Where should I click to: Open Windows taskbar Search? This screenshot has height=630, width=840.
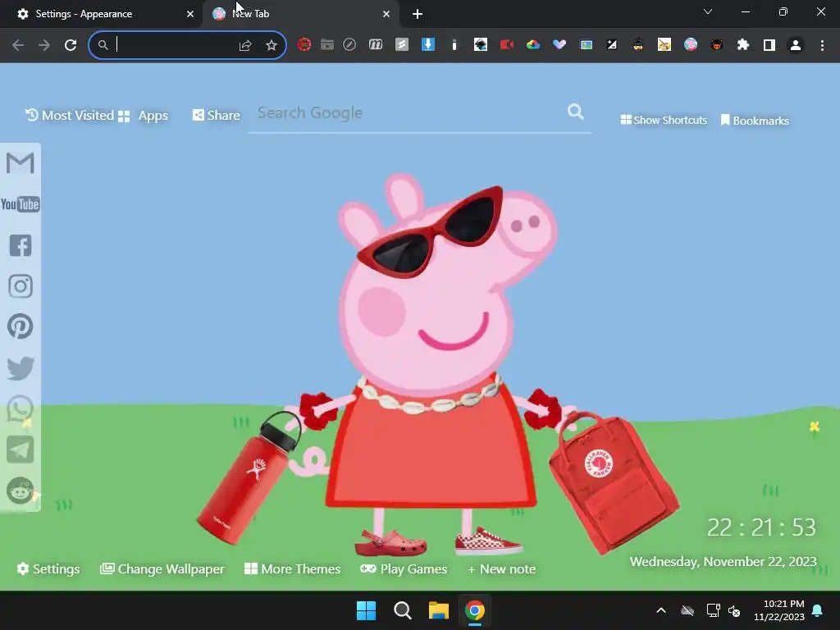tap(402, 610)
